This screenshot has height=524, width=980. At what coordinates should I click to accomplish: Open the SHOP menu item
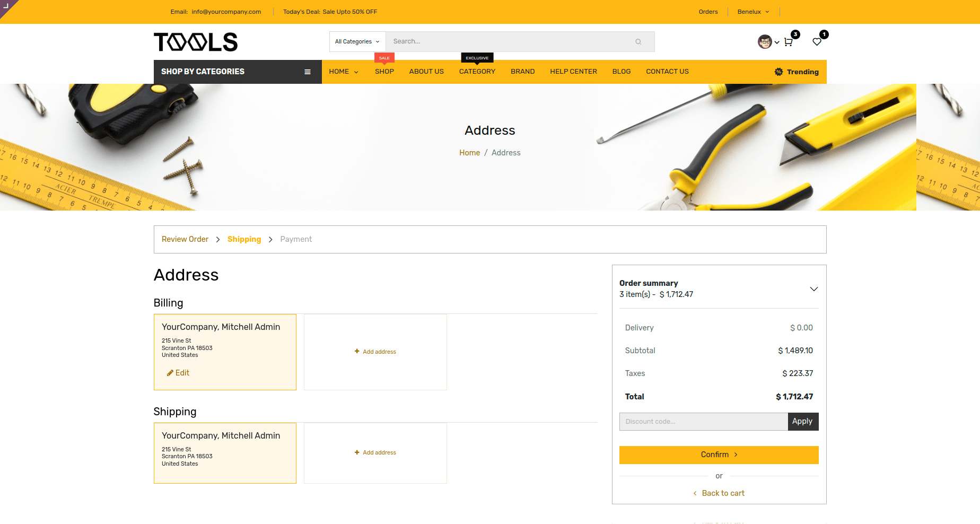coord(384,72)
